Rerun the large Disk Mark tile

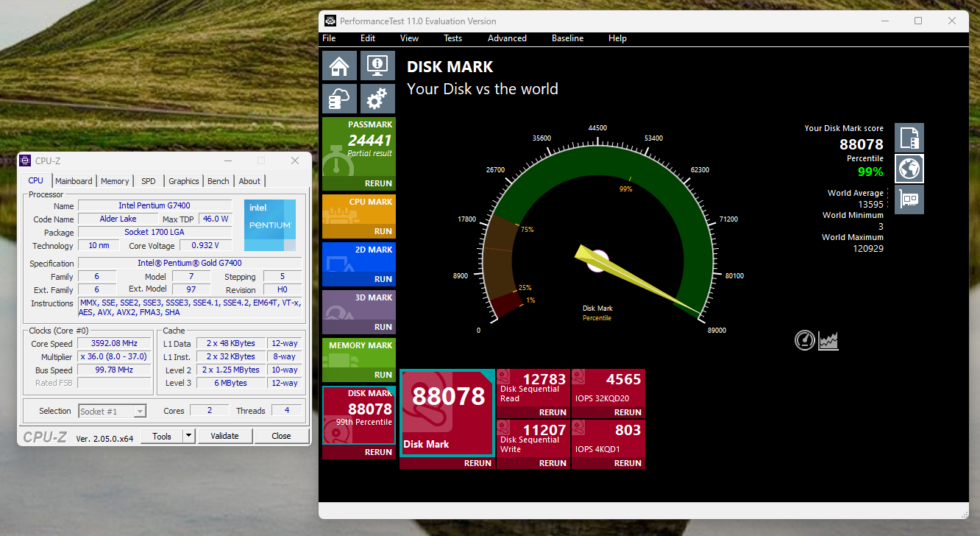pos(477,463)
